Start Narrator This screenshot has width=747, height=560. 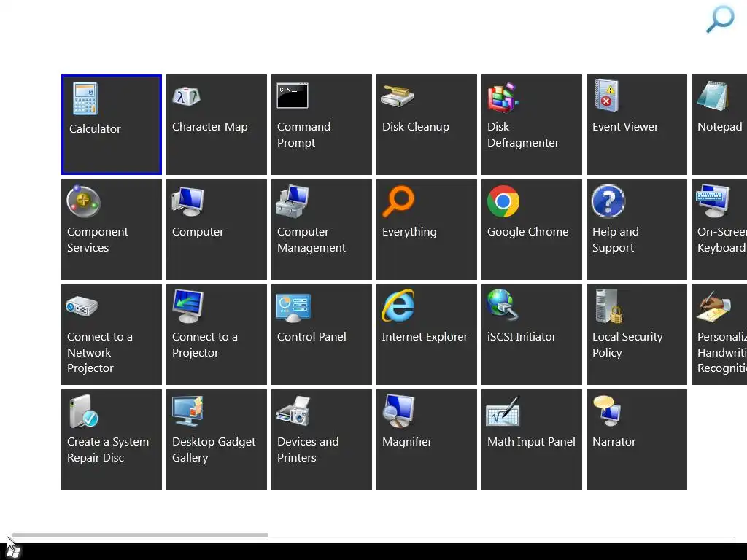coord(637,440)
